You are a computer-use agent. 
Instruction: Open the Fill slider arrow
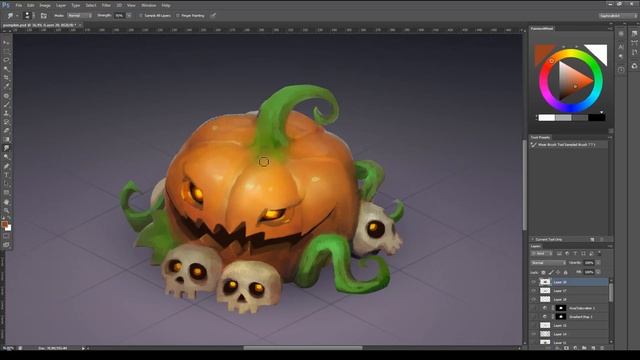pyautogui.click(x=598, y=272)
